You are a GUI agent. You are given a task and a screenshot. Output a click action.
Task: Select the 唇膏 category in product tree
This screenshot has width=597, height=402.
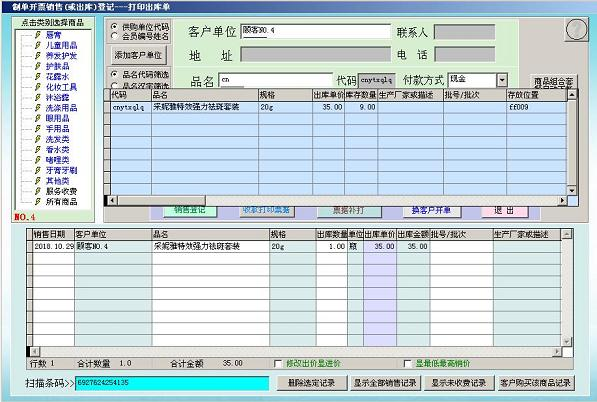coord(53,35)
